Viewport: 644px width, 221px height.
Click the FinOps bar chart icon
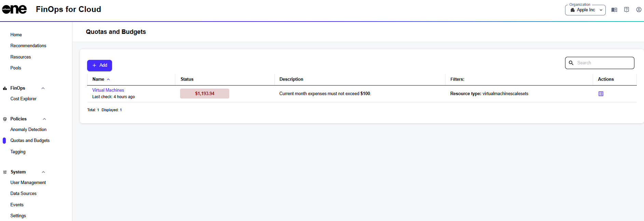[5, 88]
